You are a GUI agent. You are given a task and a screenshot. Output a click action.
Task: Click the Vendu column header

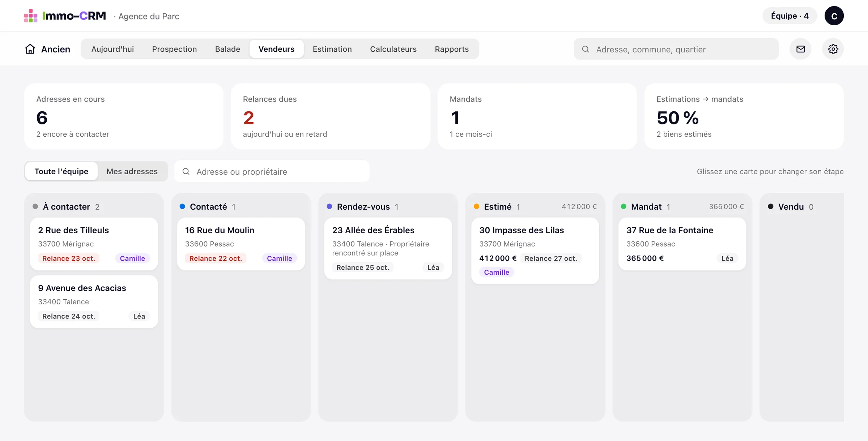[x=791, y=207]
